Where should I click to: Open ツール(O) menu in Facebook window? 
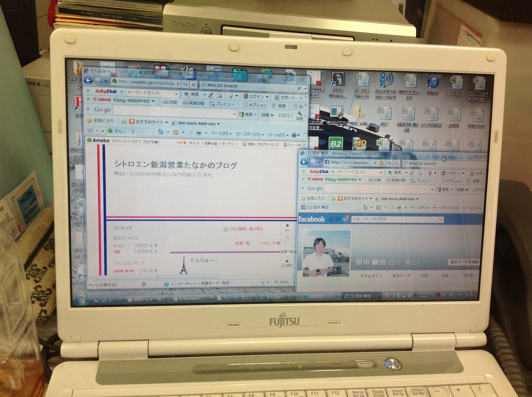pyautogui.click(x=471, y=208)
